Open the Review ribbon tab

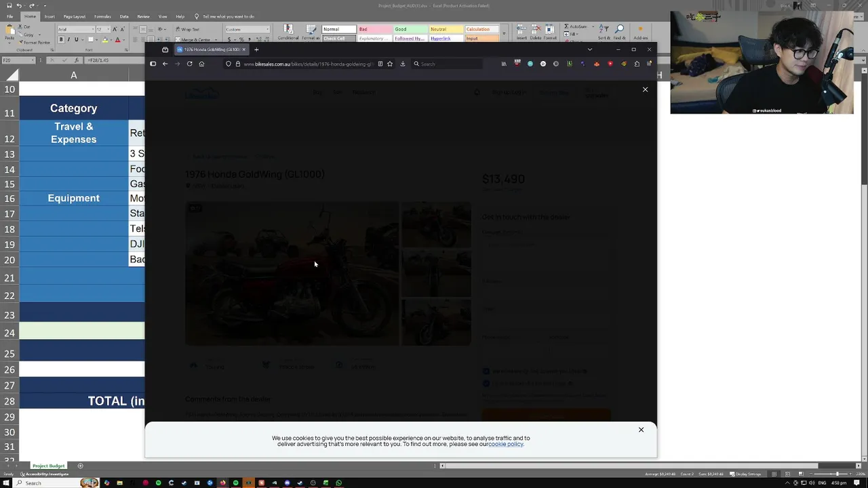click(x=143, y=16)
